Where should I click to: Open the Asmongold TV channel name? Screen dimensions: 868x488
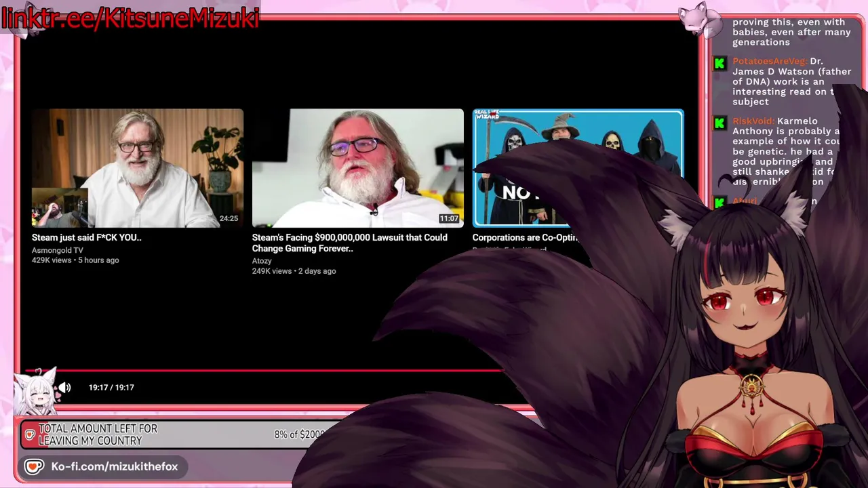point(57,250)
